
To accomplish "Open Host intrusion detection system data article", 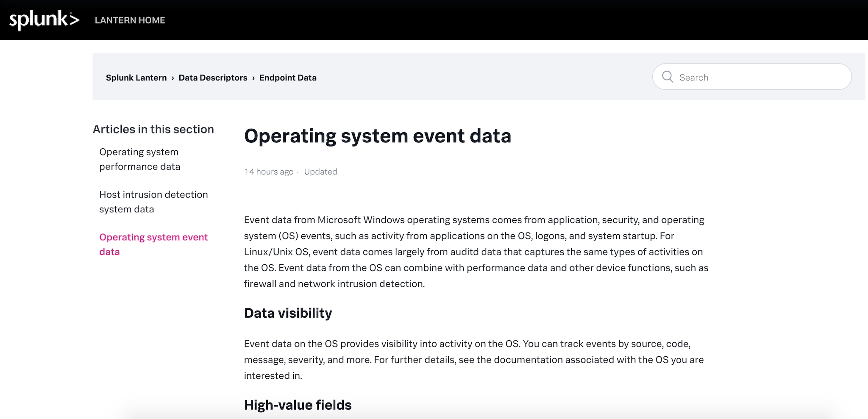I will pyautogui.click(x=153, y=202).
